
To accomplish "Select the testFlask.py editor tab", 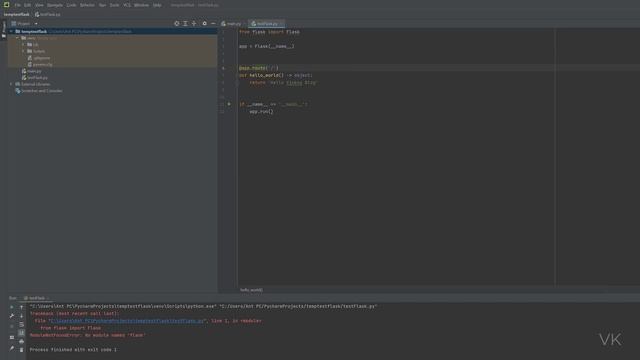I will (266, 24).
